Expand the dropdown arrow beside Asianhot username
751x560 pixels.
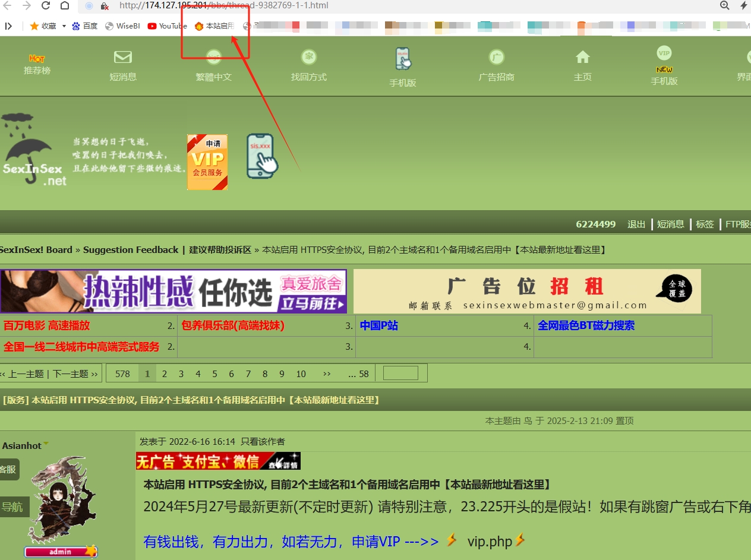46,444
